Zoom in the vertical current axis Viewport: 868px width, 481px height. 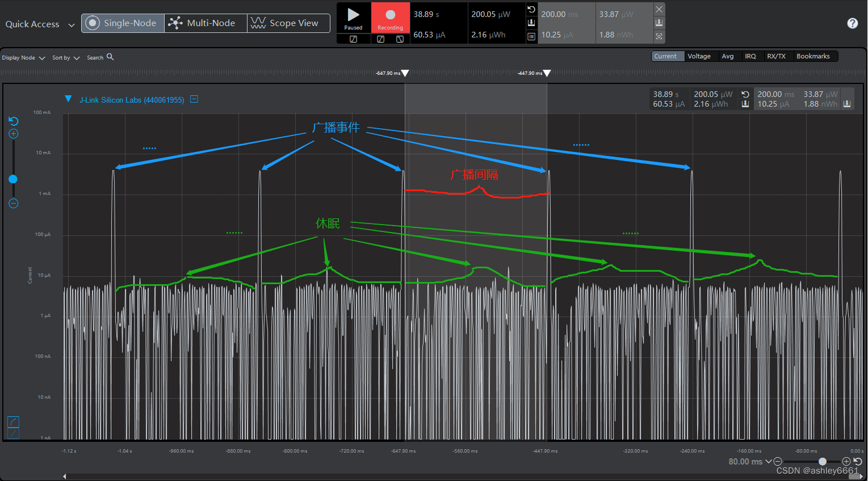coord(14,134)
